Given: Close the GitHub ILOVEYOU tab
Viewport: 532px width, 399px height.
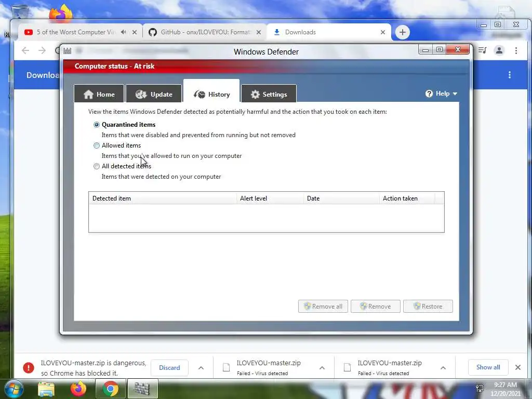Looking at the screenshot, I should click(259, 32).
